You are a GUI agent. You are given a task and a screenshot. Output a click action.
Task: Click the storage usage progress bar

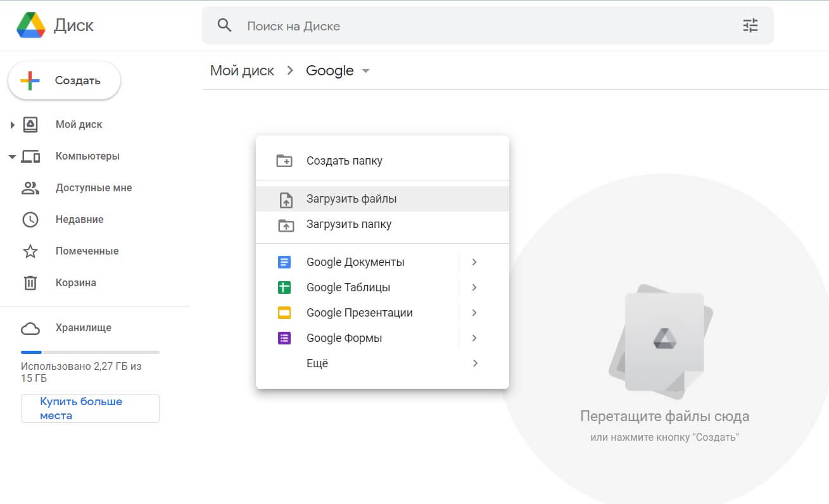click(90, 352)
